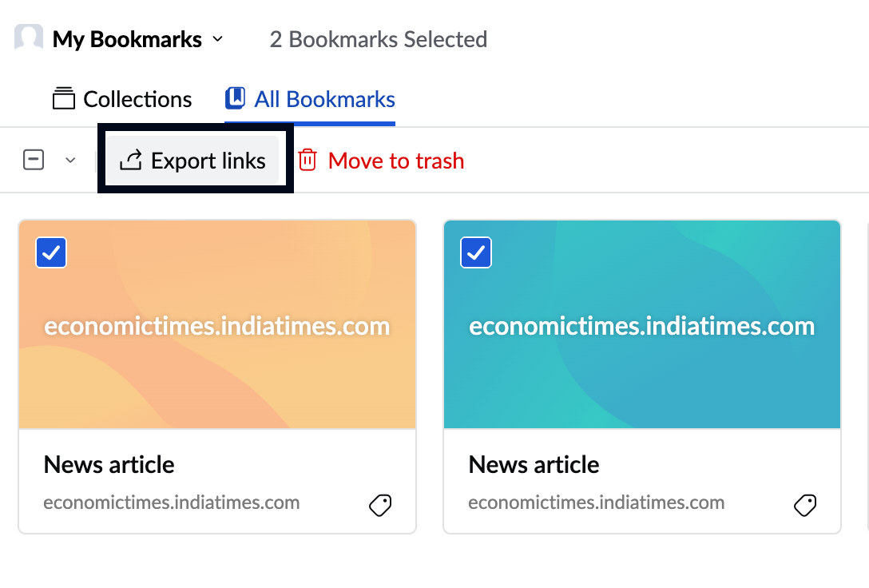Click the export share arrow icon
Viewport: 869px width, 588px height.
coord(131,160)
